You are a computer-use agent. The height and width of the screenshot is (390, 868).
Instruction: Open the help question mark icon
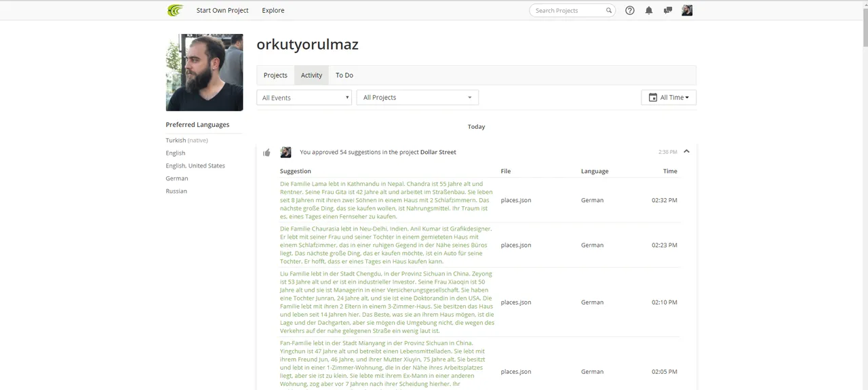630,10
